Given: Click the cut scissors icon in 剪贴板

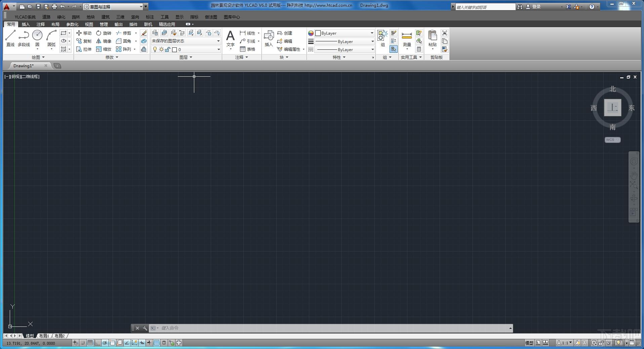Looking at the screenshot, I should (x=445, y=33).
